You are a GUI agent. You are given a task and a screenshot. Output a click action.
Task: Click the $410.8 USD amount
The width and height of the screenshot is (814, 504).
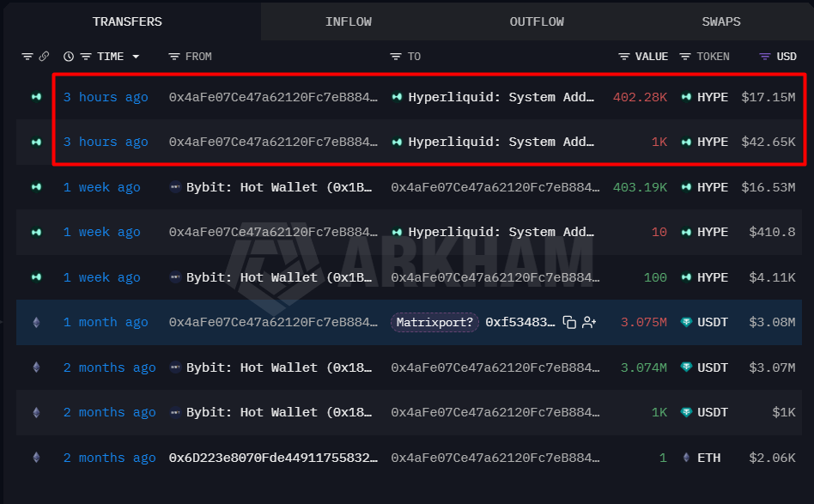772,232
